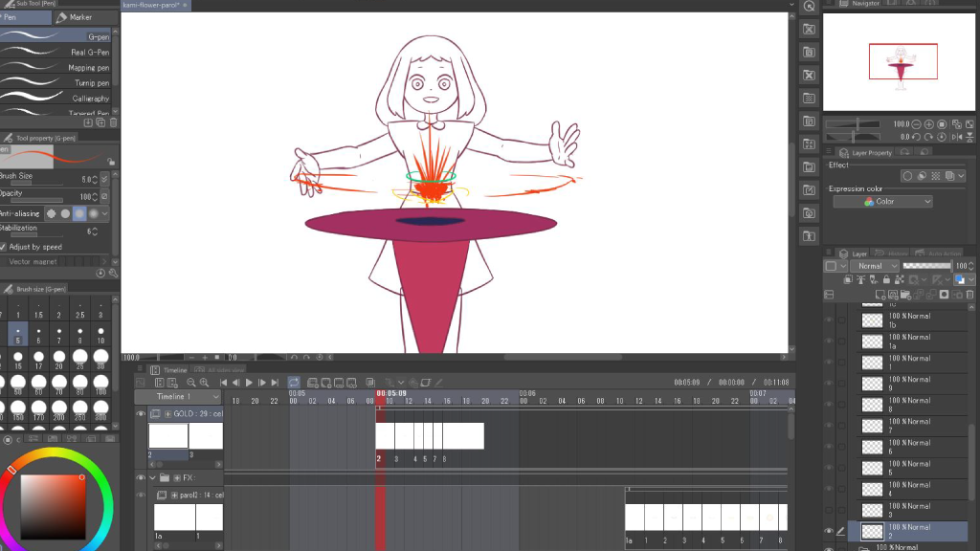This screenshot has width=980, height=551.
Task: Duplicate the sub tool icon
Action: click(101, 122)
